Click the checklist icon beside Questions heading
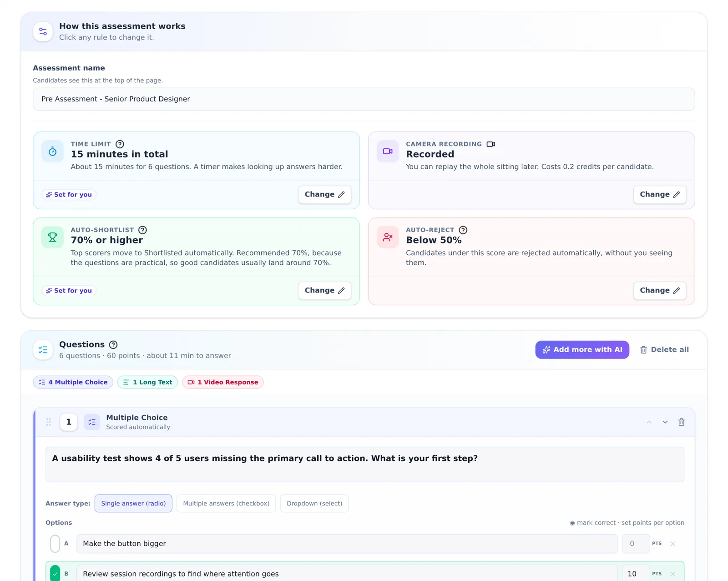Screen dimensions: 728x581 [x=43, y=350]
